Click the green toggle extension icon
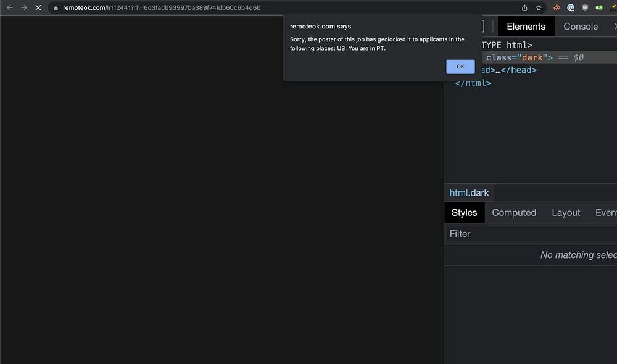617x364 pixels. click(x=599, y=8)
